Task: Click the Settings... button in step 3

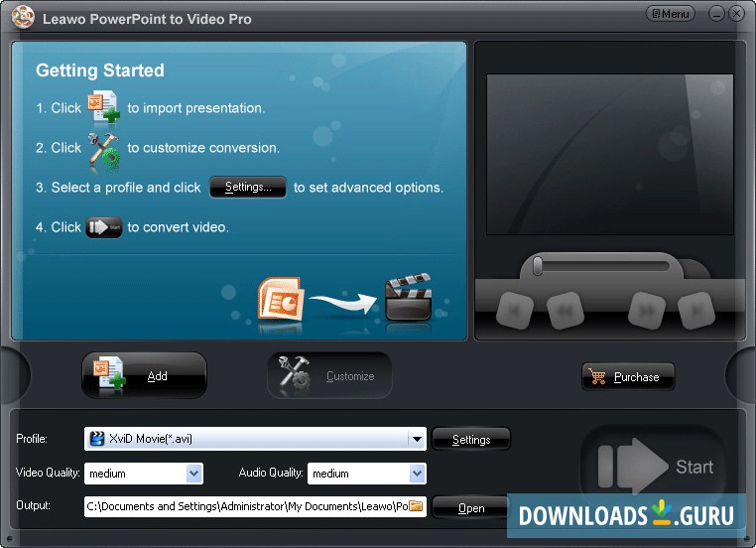Action: [x=248, y=188]
